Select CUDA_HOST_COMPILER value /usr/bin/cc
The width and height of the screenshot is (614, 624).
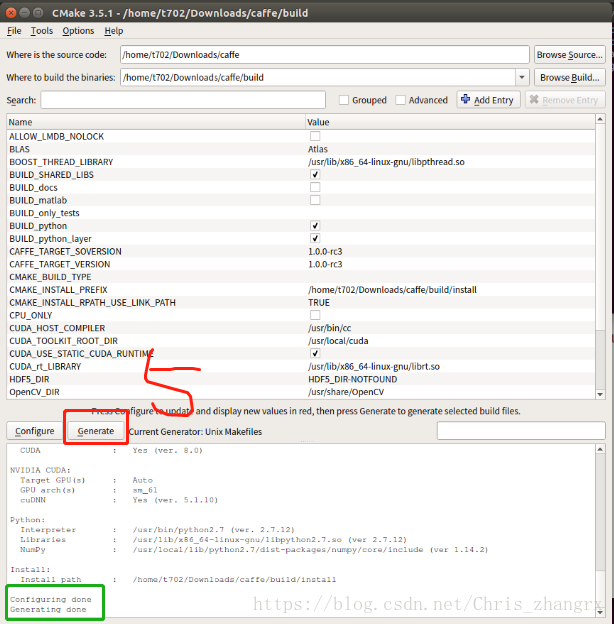pyautogui.click(x=329, y=328)
